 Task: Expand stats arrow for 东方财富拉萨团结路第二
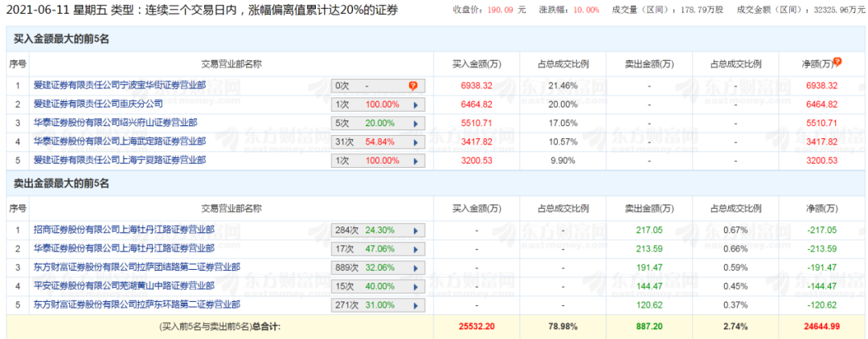416,268
